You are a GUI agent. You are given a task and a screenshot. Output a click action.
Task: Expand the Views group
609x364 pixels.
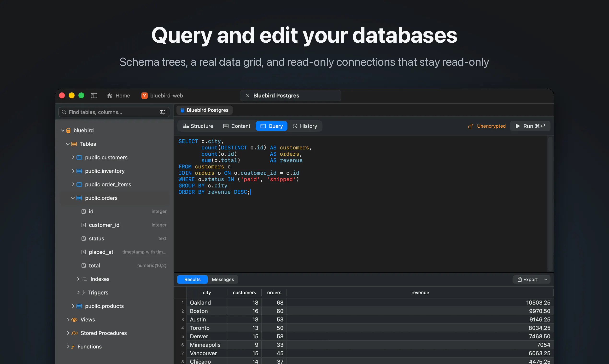click(68, 320)
